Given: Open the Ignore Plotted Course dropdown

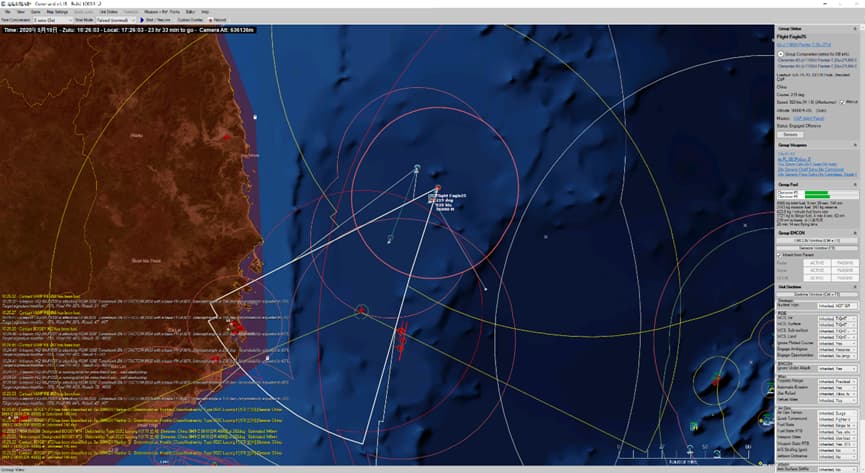Looking at the screenshot, I should (x=837, y=343).
